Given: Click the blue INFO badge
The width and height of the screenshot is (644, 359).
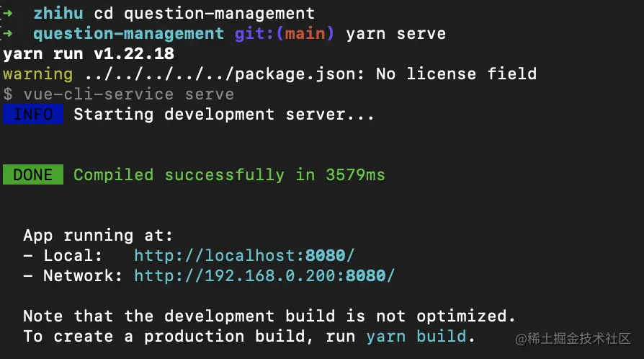Looking at the screenshot, I should pyautogui.click(x=33, y=114).
